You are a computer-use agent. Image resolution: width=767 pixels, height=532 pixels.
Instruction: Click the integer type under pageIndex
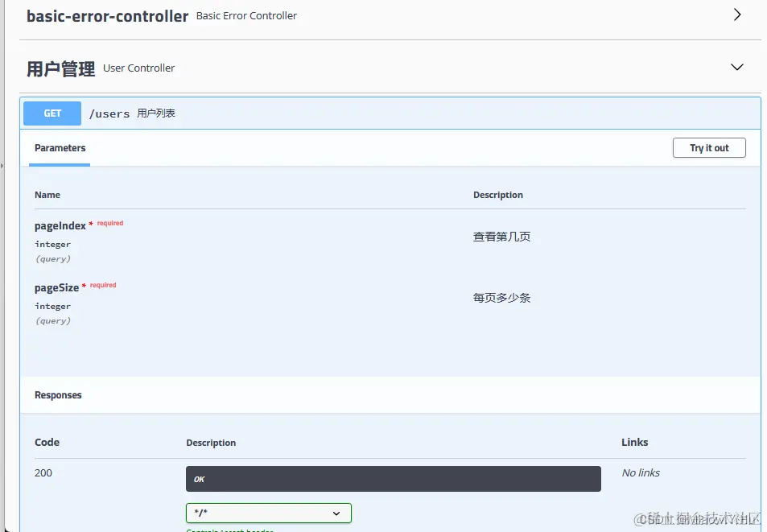click(53, 244)
